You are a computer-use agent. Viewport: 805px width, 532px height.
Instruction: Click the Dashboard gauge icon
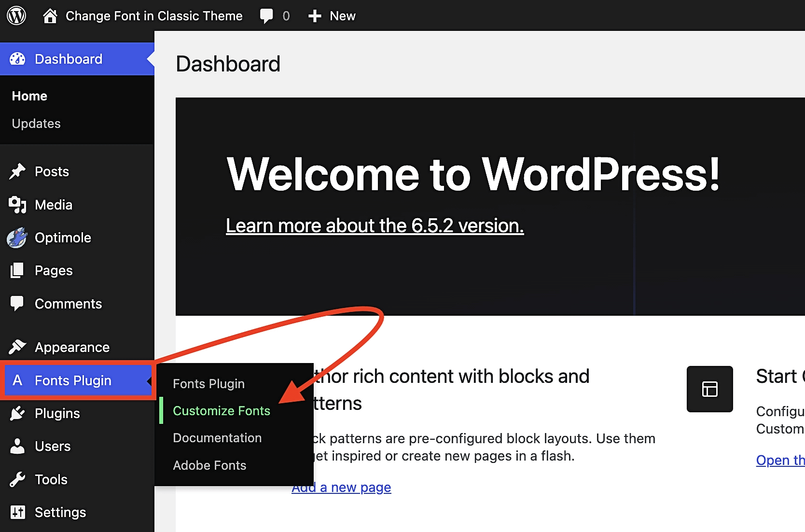(17, 59)
